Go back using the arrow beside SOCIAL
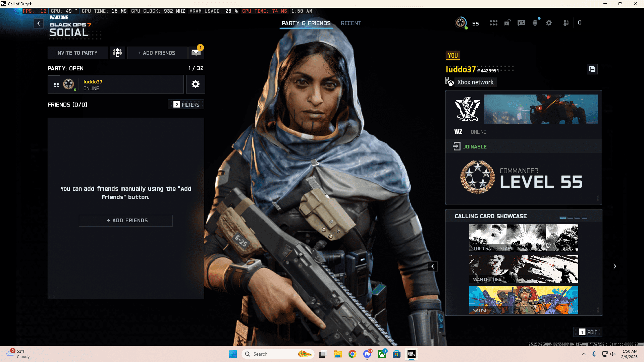Image resolution: width=644 pixels, height=362 pixels. [39, 23]
